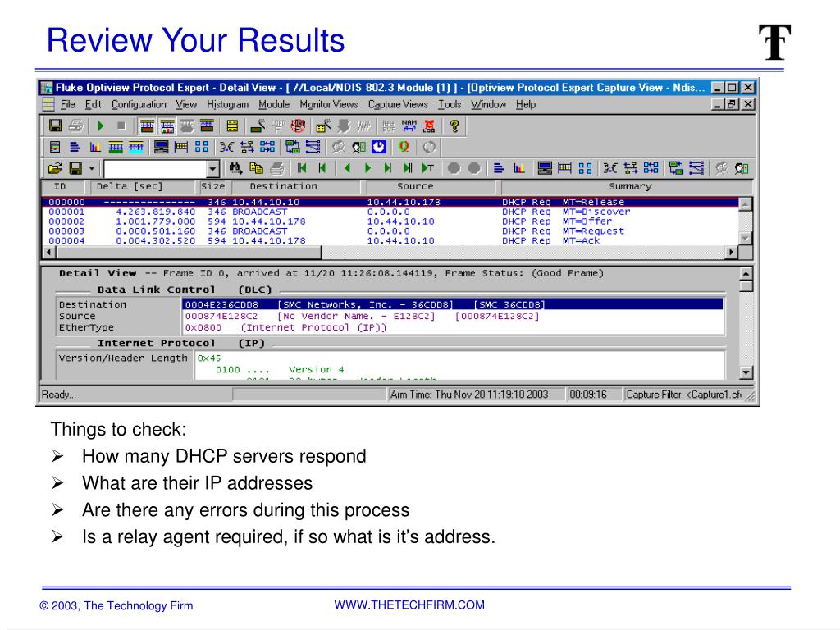This screenshot has height=630, width=840.
Task: Click the highlighted Destination 0004E236CDD8 line
Action: coord(453,304)
